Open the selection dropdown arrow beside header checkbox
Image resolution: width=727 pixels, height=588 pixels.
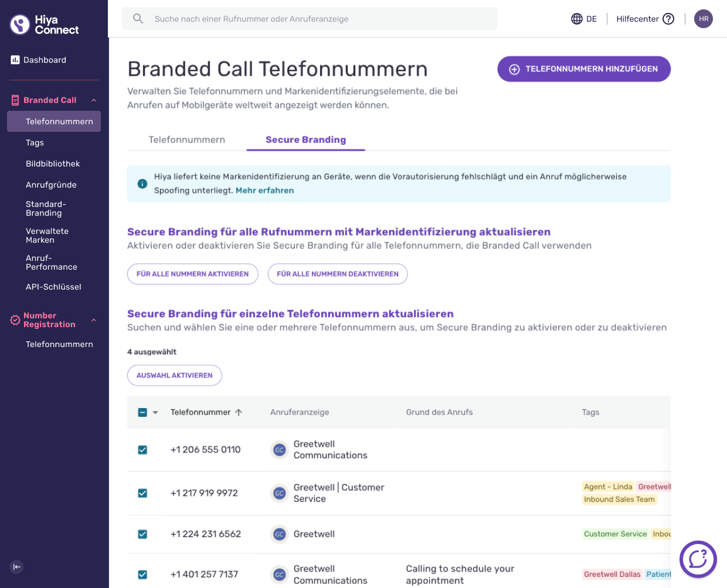[155, 413]
